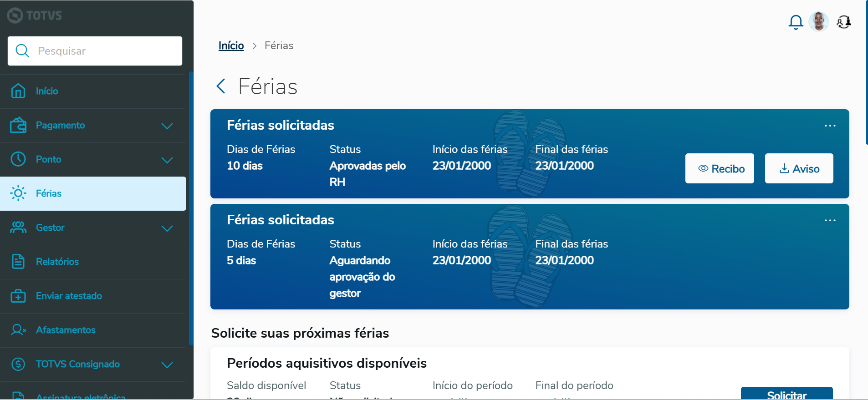This screenshot has height=400, width=868.
Task: Expand the Pagamento menu chevron
Action: [x=167, y=126]
